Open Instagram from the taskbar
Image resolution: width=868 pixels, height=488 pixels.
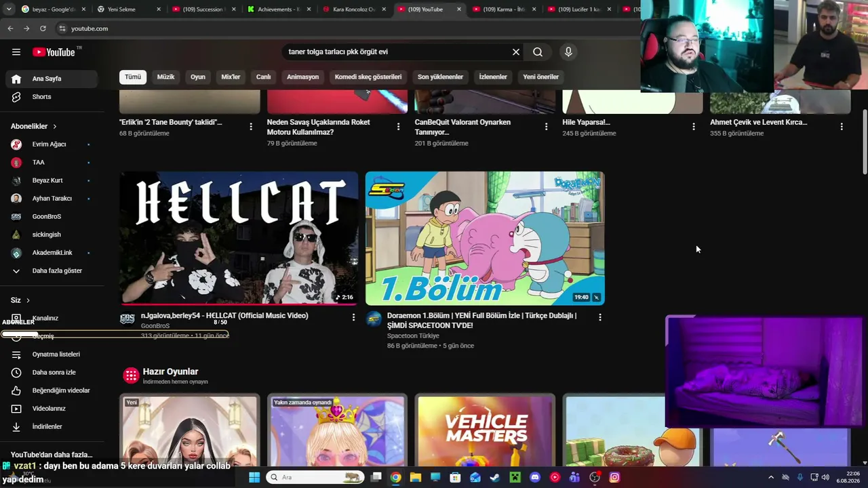point(614,477)
